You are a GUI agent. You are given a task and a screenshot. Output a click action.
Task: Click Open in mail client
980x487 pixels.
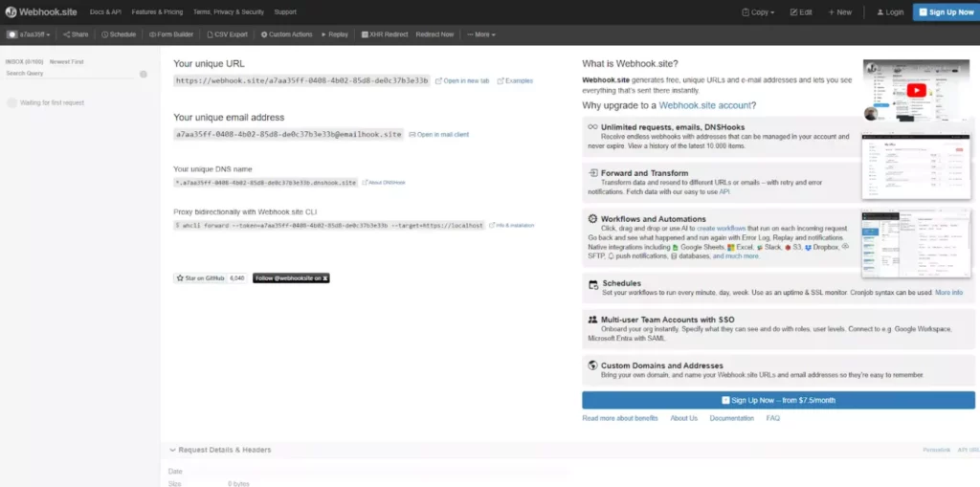(438, 134)
